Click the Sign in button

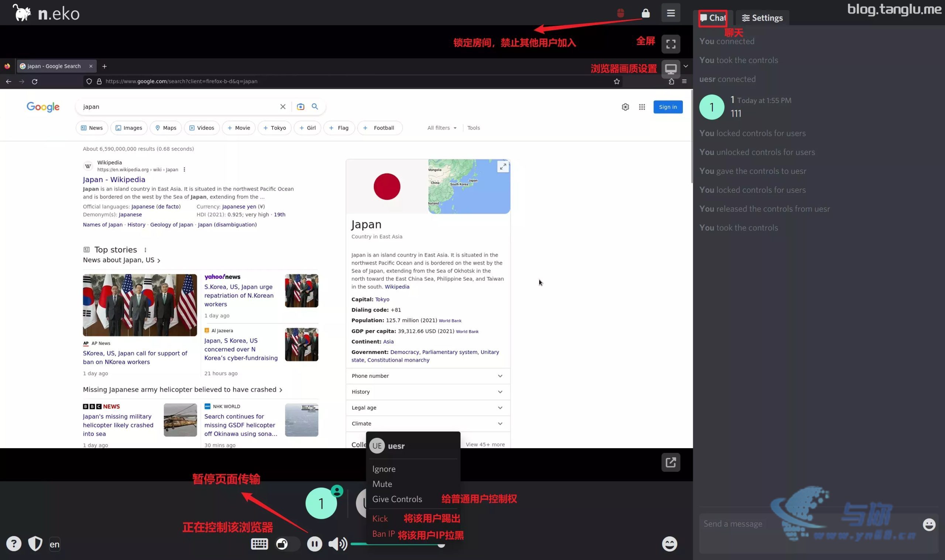[668, 107]
